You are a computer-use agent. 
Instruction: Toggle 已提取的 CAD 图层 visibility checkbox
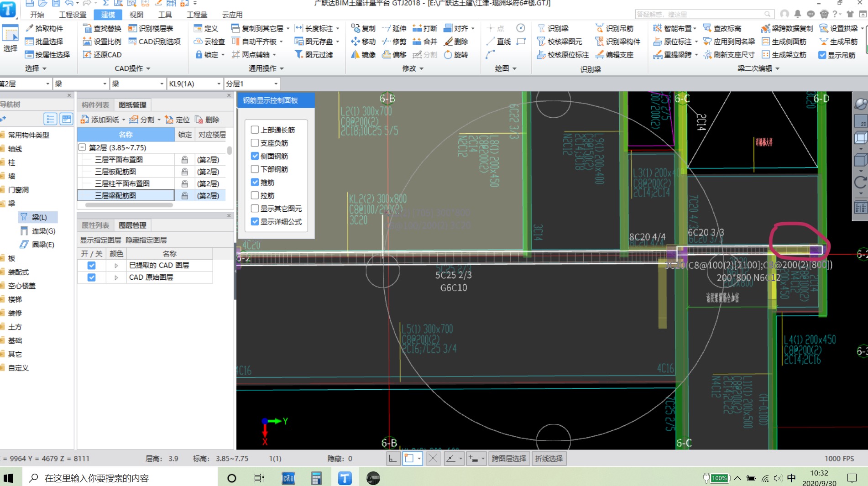(x=92, y=265)
